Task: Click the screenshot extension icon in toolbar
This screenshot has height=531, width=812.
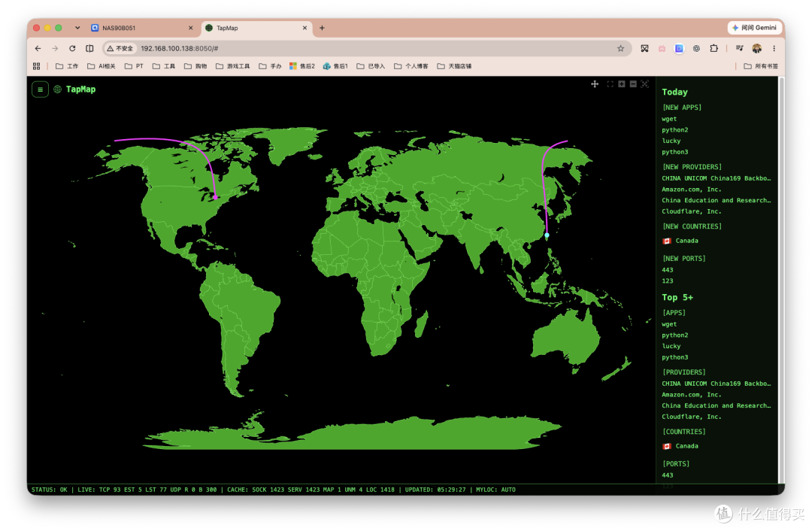Action: [x=644, y=48]
